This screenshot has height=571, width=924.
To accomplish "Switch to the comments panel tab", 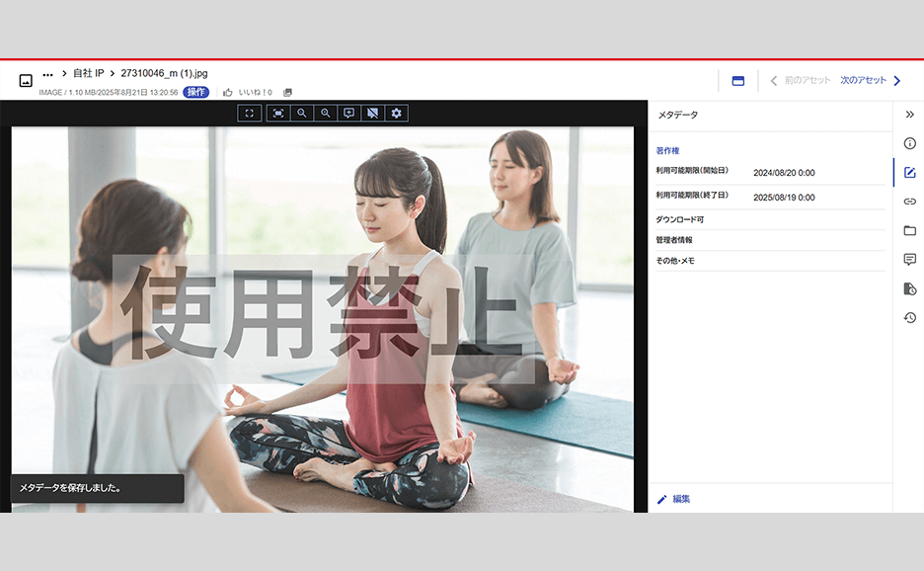I will (x=910, y=260).
